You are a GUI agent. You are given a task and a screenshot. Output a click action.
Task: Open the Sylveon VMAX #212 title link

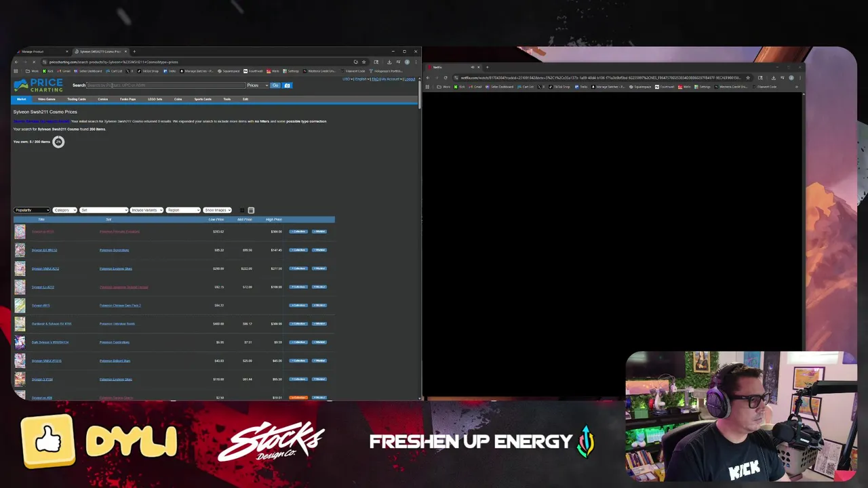point(45,268)
